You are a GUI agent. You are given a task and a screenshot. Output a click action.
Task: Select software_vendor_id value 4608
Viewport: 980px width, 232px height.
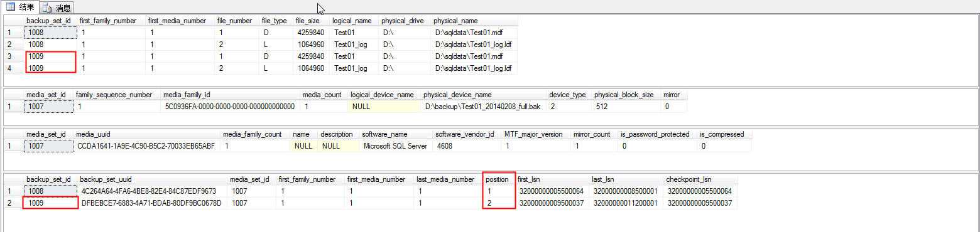[467, 146]
